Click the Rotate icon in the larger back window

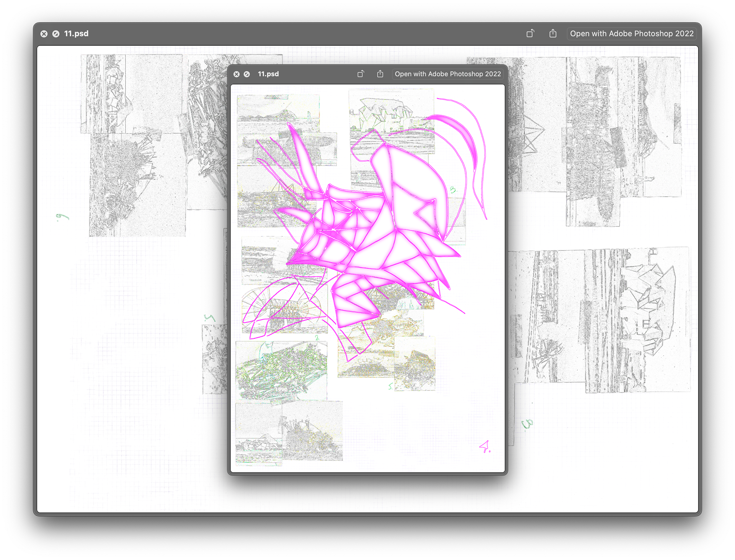click(x=530, y=34)
